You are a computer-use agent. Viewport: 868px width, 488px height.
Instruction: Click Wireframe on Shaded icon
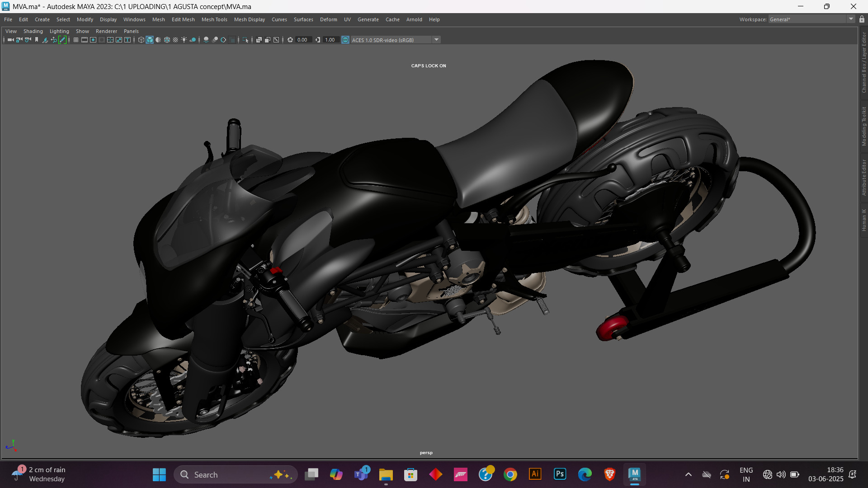(x=167, y=40)
